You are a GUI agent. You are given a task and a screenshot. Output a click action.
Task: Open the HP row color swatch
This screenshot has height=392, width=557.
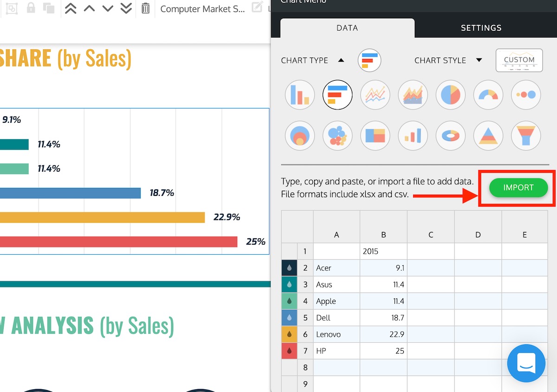pyautogui.click(x=289, y=351)
